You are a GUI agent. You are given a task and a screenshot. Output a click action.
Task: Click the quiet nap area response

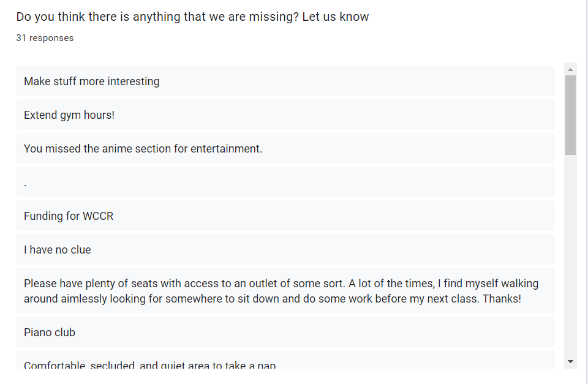tap(285, 360)
